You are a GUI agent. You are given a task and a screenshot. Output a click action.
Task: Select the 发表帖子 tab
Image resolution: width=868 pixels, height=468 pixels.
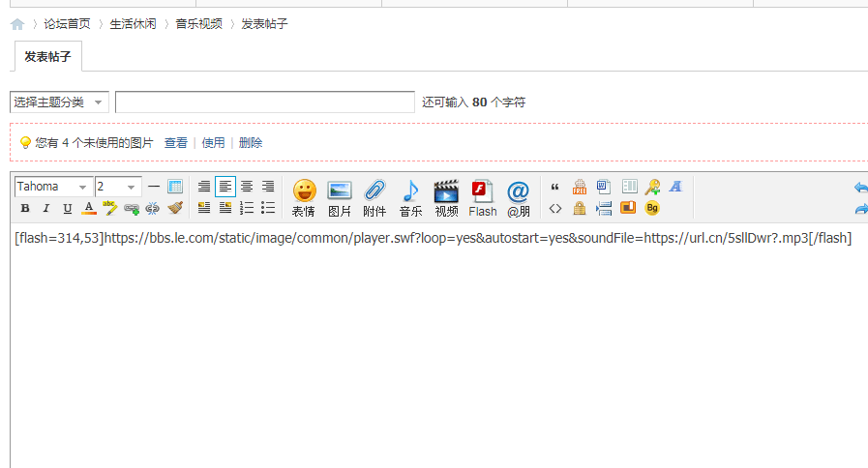tap(47, 56)
